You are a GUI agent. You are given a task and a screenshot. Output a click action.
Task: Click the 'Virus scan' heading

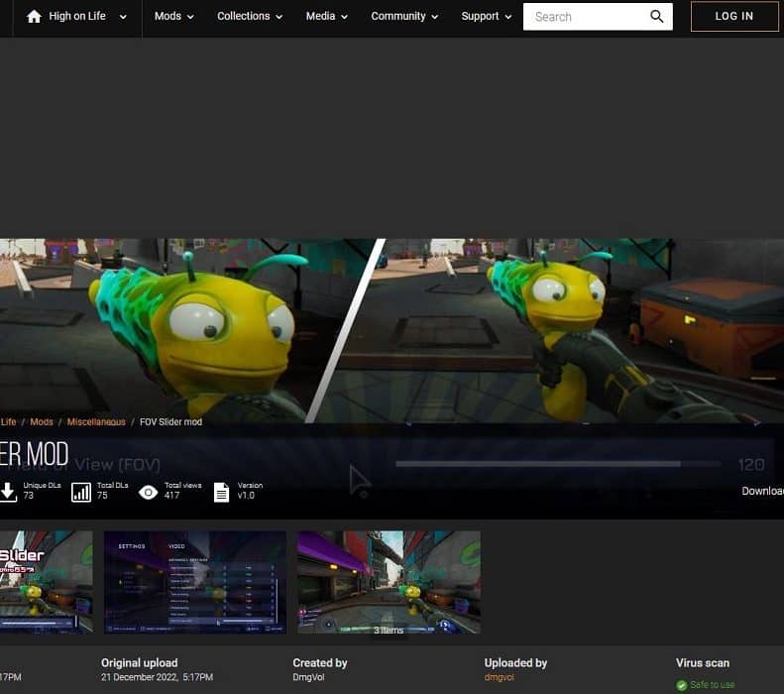tap(703, 663)
